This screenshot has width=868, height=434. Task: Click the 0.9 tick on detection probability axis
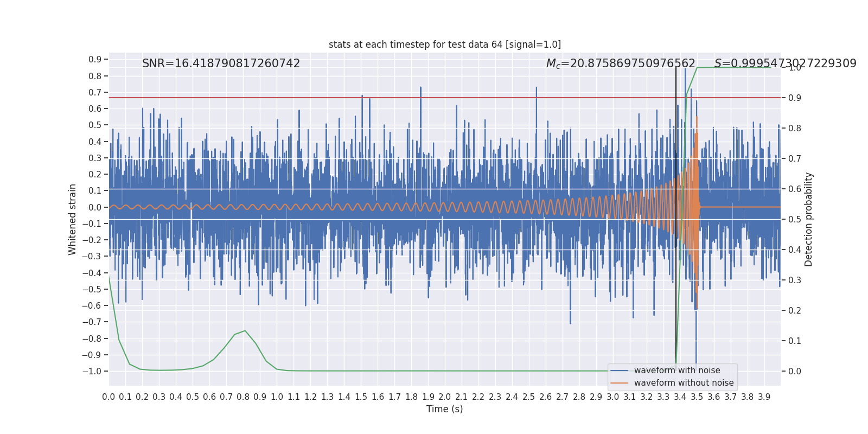point(794,98)
